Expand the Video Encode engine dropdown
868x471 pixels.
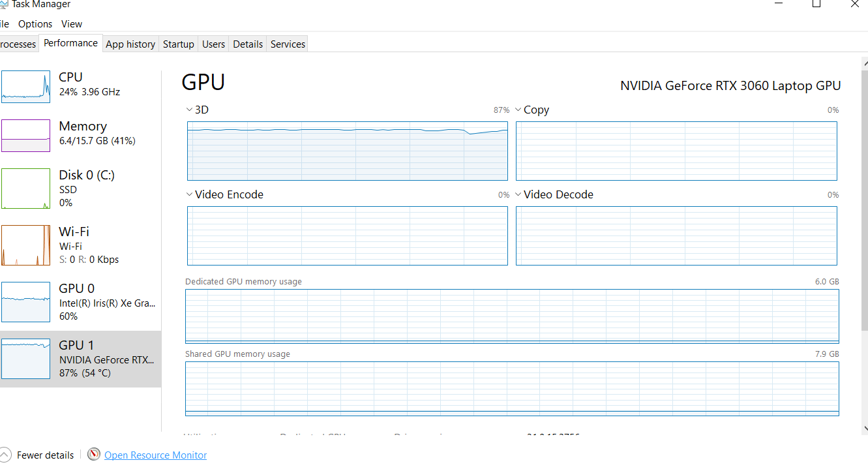pyautogui.click(x=189, y=194)
